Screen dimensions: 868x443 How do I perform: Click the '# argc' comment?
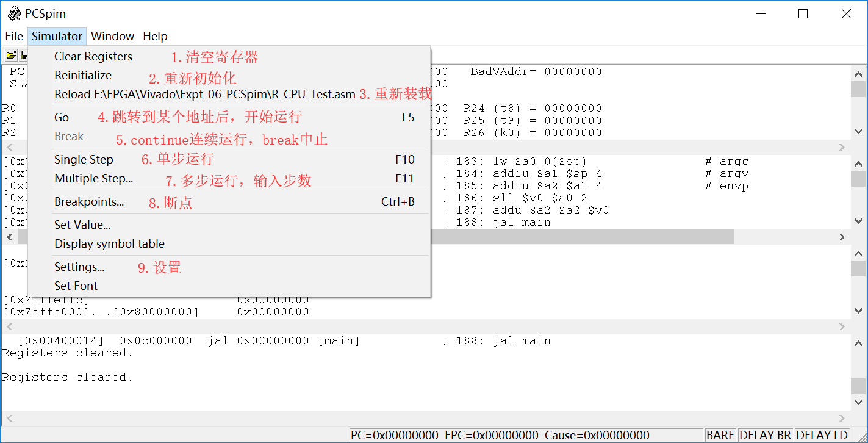pyautogui.click(x=727, y=162)
